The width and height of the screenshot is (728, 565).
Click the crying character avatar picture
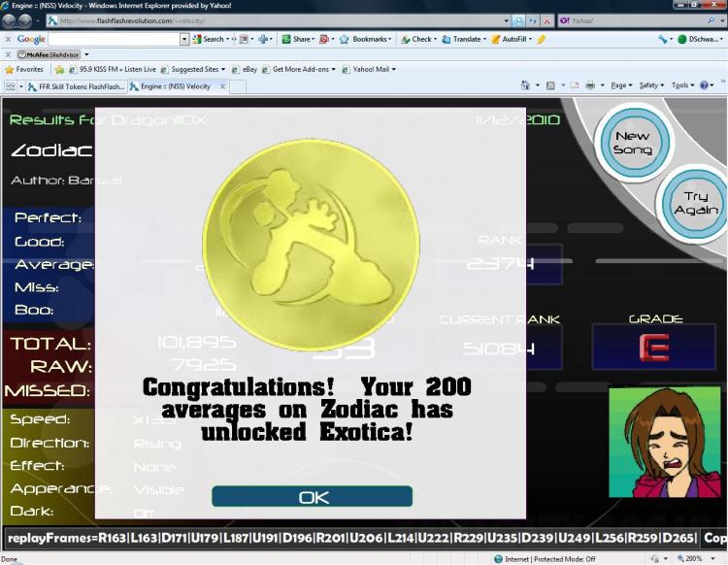click(664, 443)
